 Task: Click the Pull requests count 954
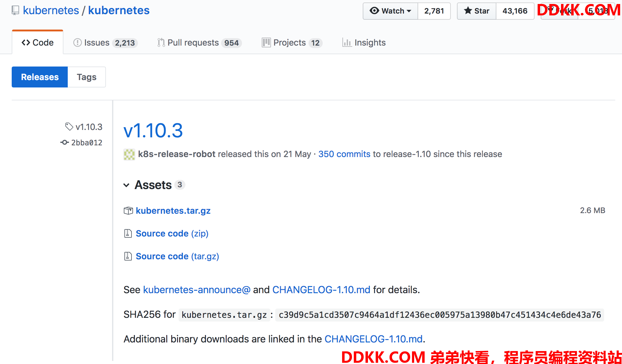(x=232, y=43)
